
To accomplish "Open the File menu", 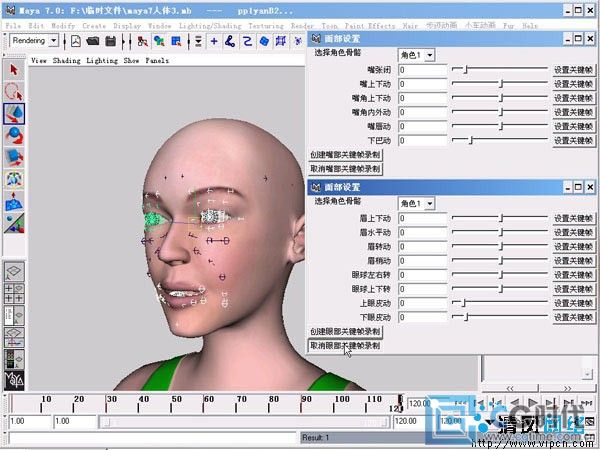I will [x=13, y=26].
